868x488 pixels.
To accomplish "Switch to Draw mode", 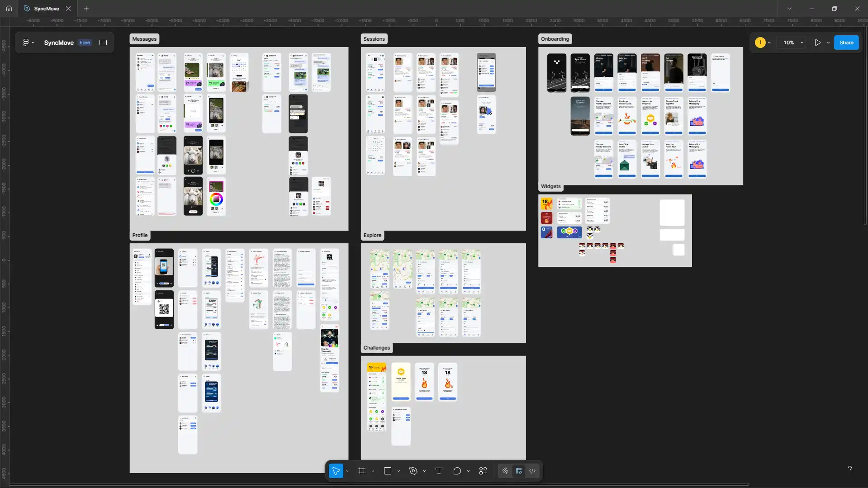I will point(505,471).
